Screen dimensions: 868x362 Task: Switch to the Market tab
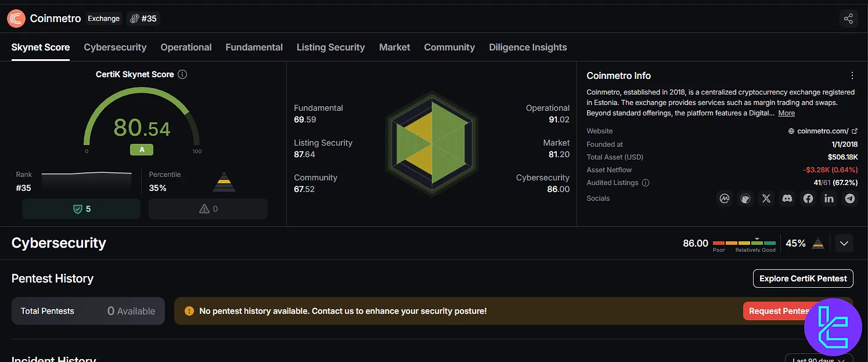click(395, 48)
